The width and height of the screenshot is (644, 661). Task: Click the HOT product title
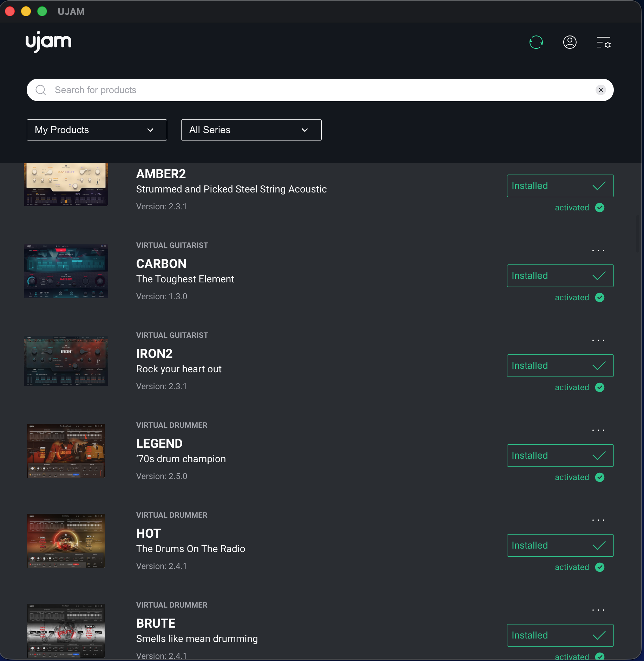pyautogui.click(x=149, y=534)
